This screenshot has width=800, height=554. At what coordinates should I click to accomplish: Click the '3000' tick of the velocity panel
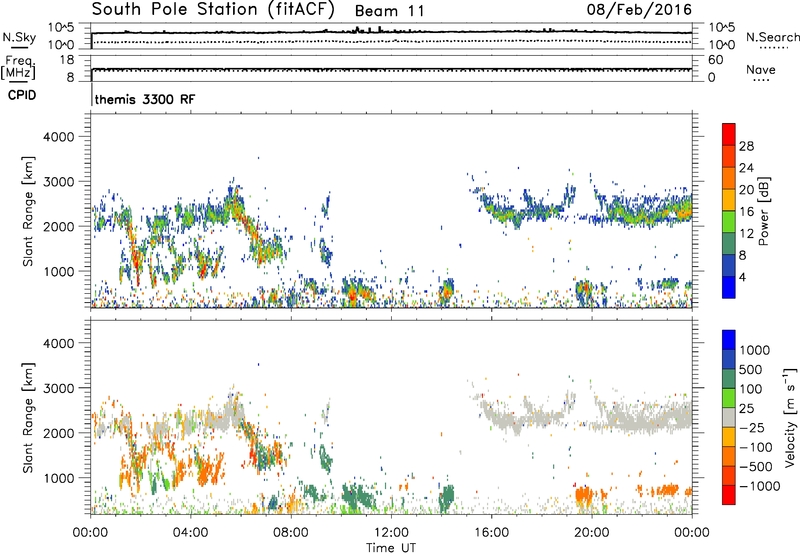pos(58,388)
